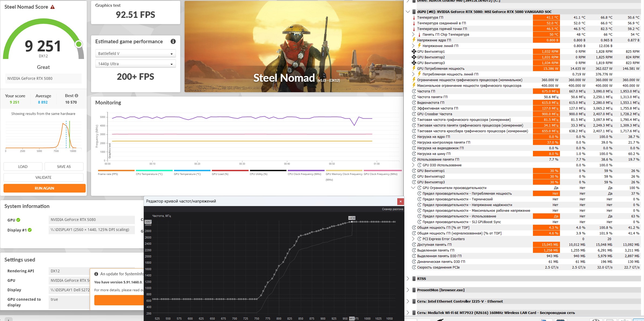Click the green knob on the score gauge

[x=79, y=44]
